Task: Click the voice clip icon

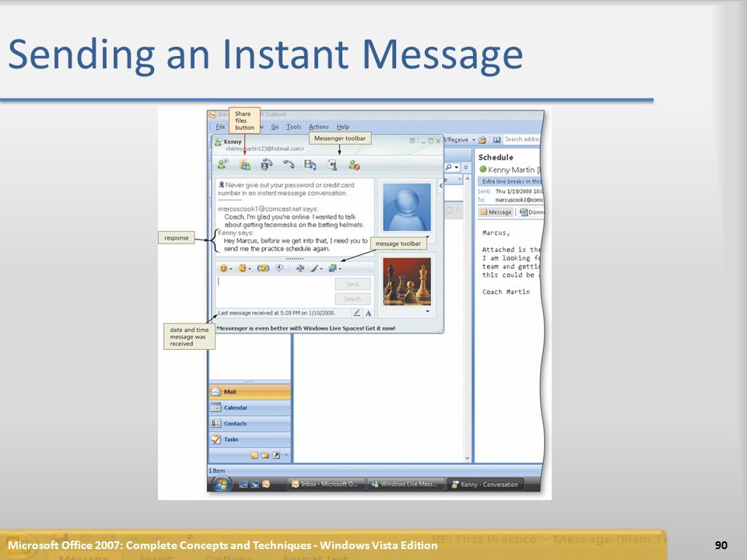Action: pos(279,268)
